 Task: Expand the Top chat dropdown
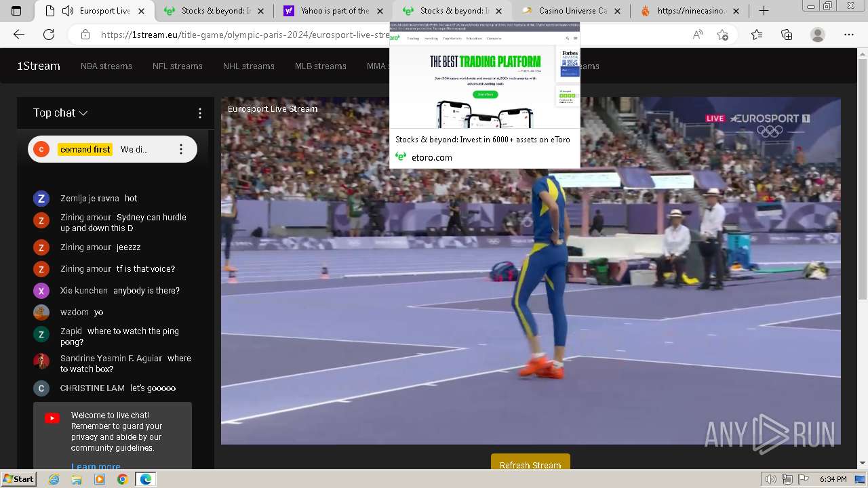(60, 113)
